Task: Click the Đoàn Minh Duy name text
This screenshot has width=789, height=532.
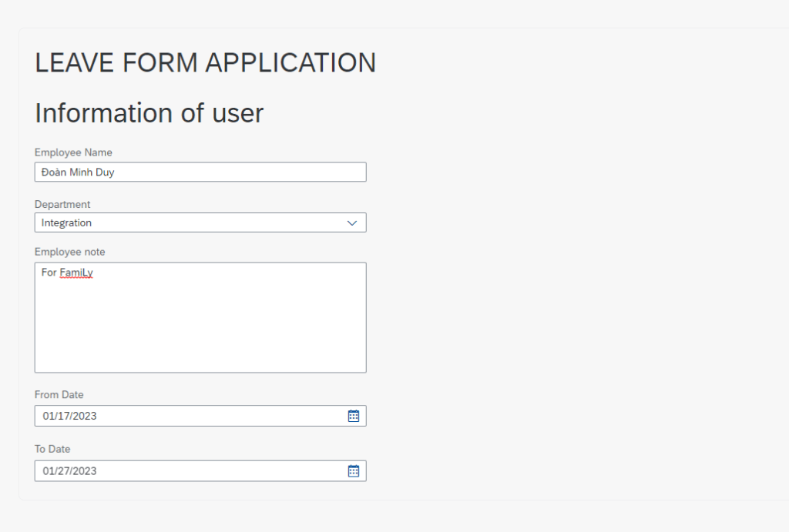Action: [78, 172]
